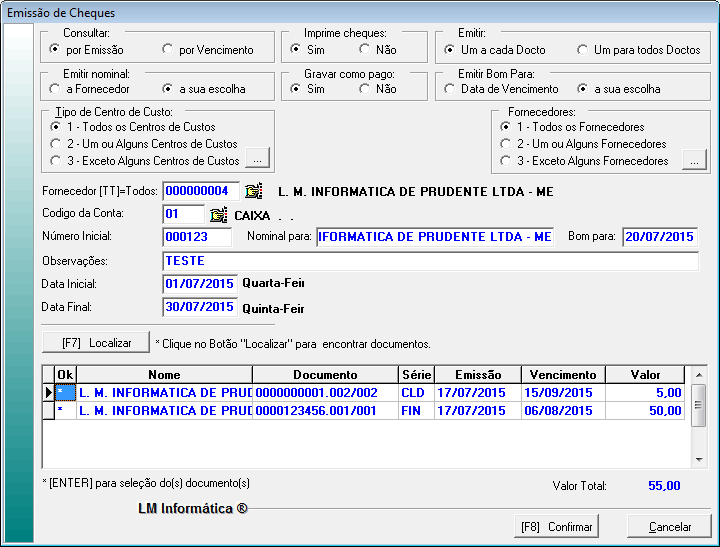This screenshot has height=547, width=720.
Task: Click the [F8] Confirmar button
Action: coord(556,526)
